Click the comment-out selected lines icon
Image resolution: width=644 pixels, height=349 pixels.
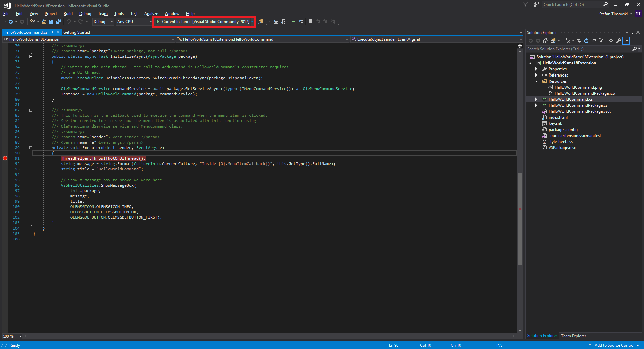293,22
